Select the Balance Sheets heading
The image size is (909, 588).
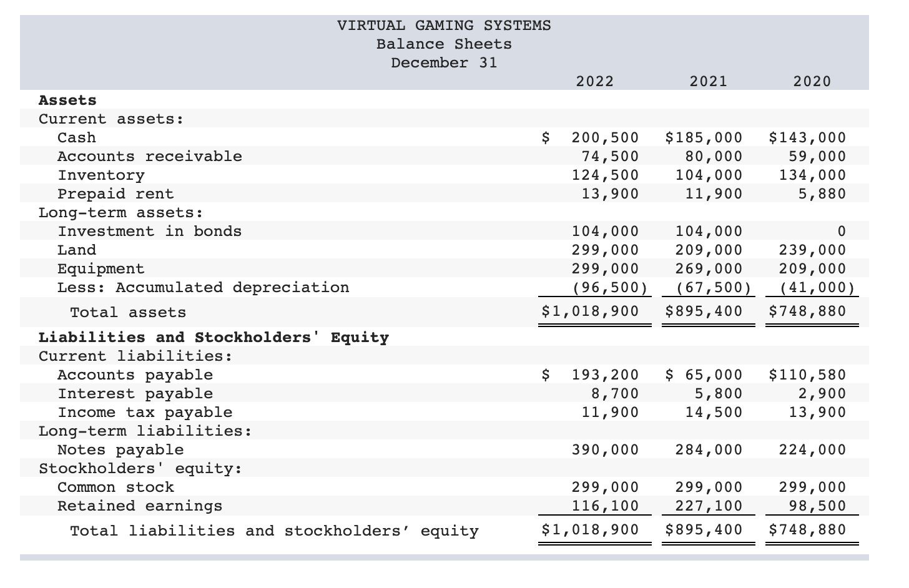[444, 44]
